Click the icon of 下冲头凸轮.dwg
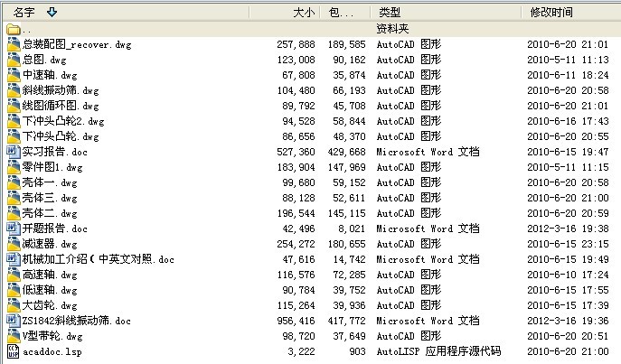This screenshot has height=364, width=621. pos(14,136)
